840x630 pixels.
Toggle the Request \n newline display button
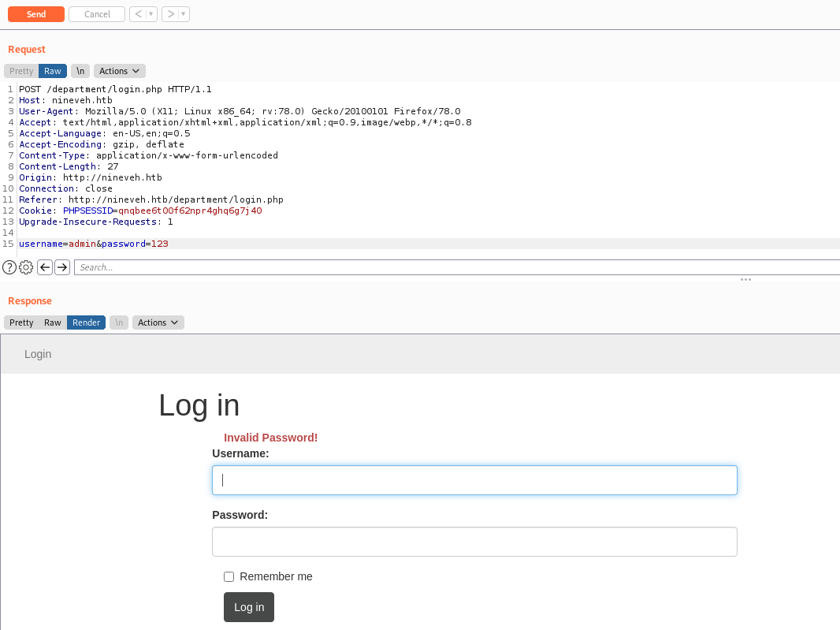point(80,71)
